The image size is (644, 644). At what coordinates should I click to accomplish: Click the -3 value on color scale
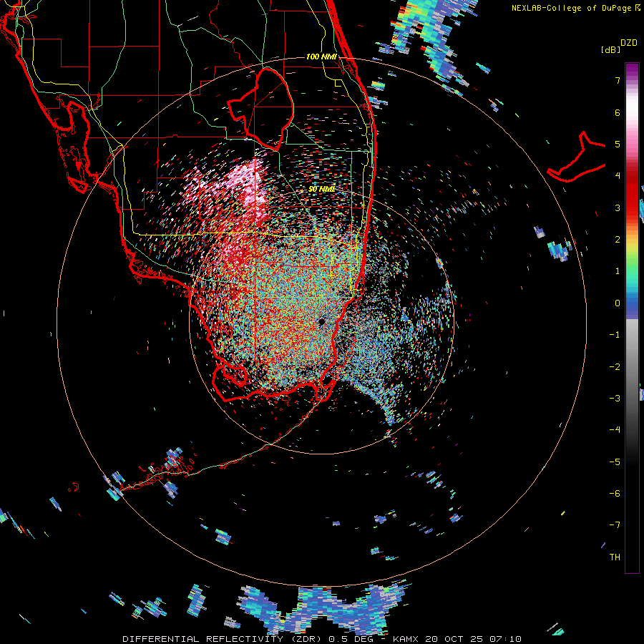click(x=615, y=399)
